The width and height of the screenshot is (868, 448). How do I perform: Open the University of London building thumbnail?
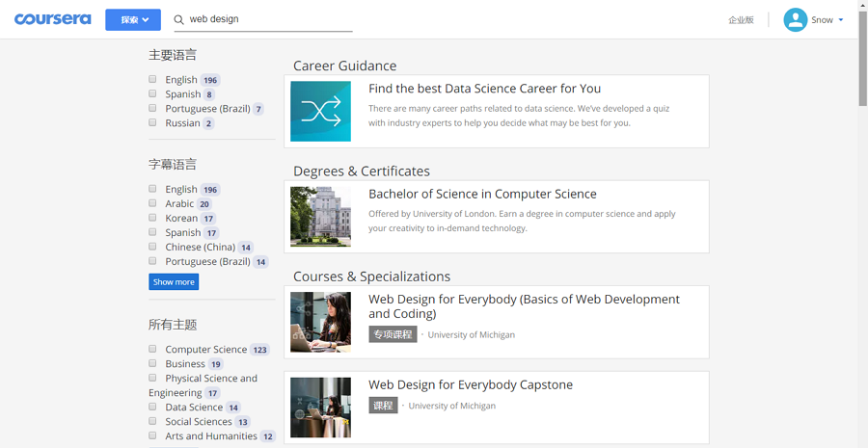[320, 217]
